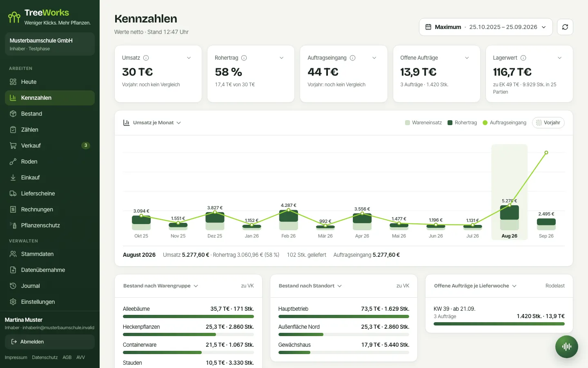
Task: Open the Datenschutz link
Action: click(45, 357)
